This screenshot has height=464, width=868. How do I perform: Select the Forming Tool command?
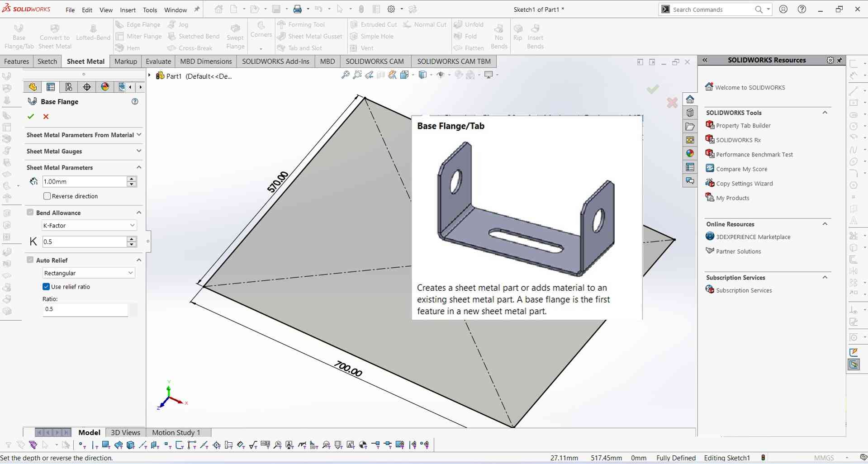pyautogui.click(x=301, y=24)
